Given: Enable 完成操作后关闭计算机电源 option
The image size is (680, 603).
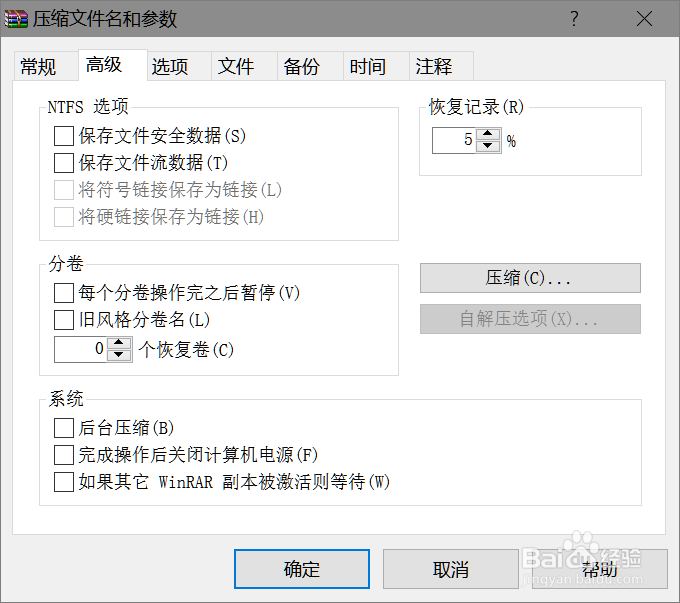Looking at the screenshot, I should (64, 455).
